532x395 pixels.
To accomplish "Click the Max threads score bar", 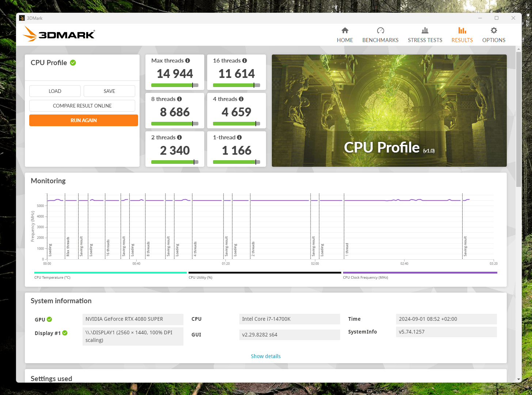I will (175, 85).
